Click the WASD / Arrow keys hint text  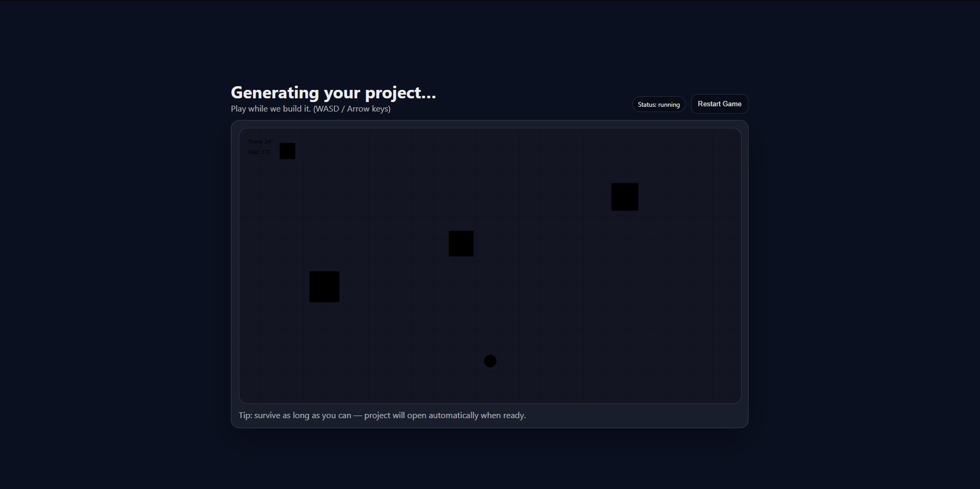(x=352, y=108)
